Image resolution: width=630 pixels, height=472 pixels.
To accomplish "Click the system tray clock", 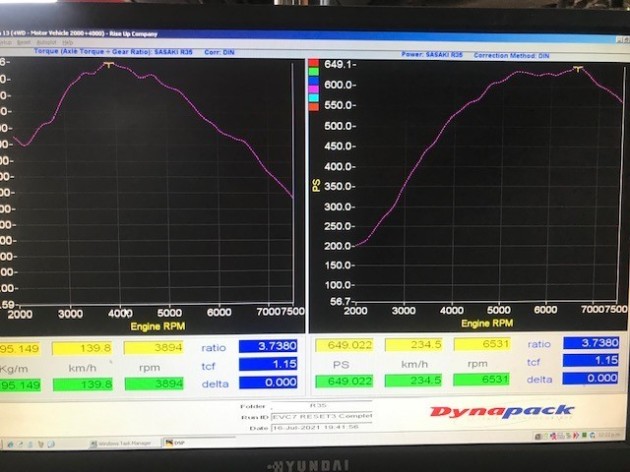I will click(x=608, y=435).
